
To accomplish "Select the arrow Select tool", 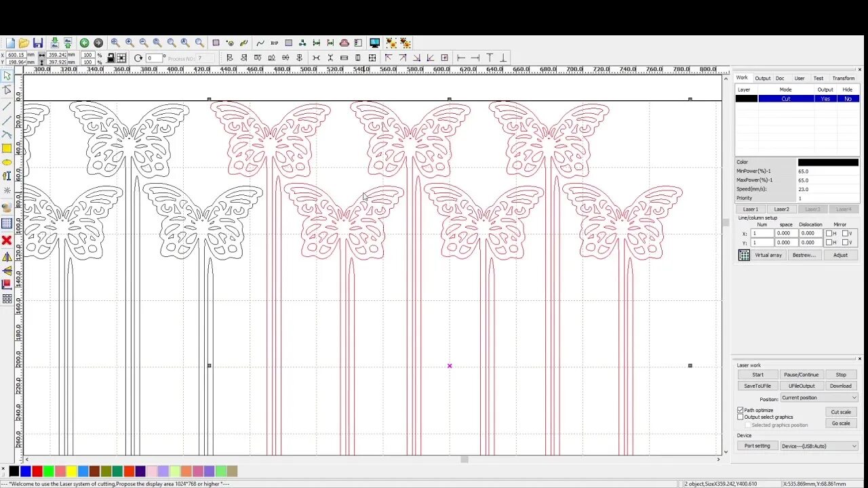I will [x=7, y=75].
